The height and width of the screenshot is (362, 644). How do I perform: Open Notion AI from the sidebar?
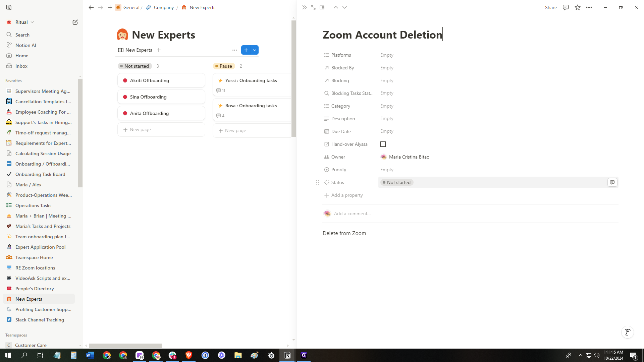[39, 45]
